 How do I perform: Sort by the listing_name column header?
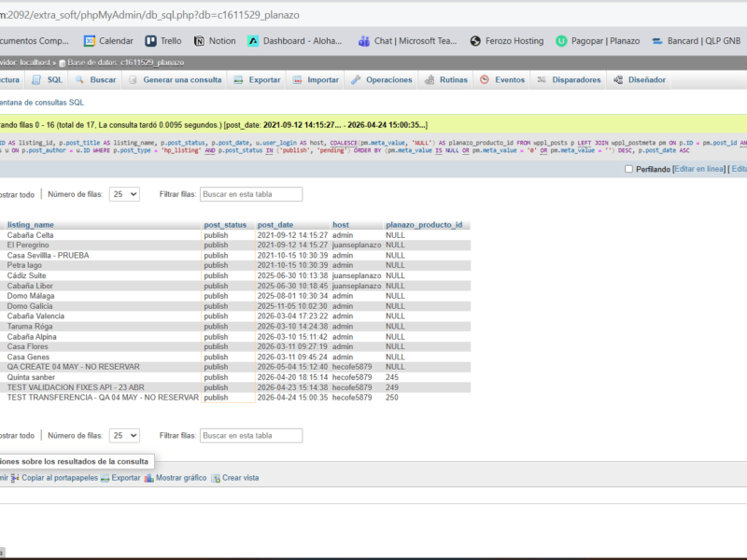(x=31, y=225)
